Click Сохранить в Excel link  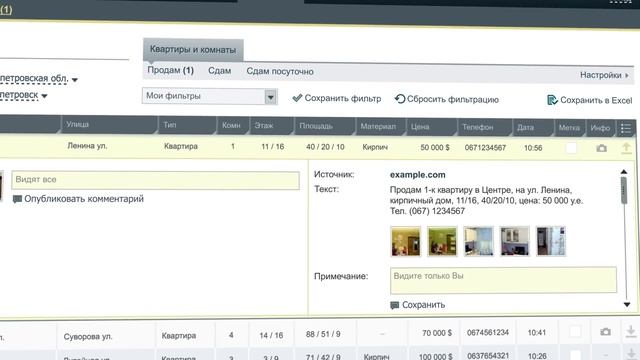(590, 100)
